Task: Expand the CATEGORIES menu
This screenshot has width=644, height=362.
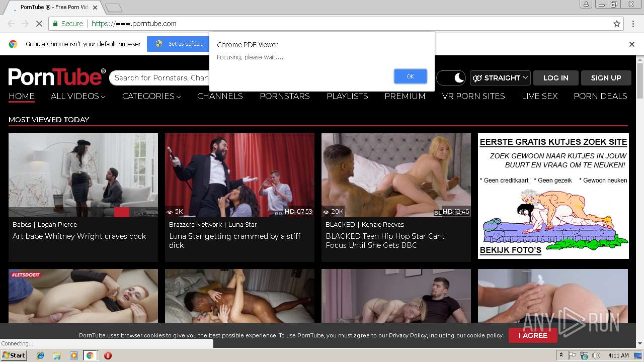Action: click(151, 96)
